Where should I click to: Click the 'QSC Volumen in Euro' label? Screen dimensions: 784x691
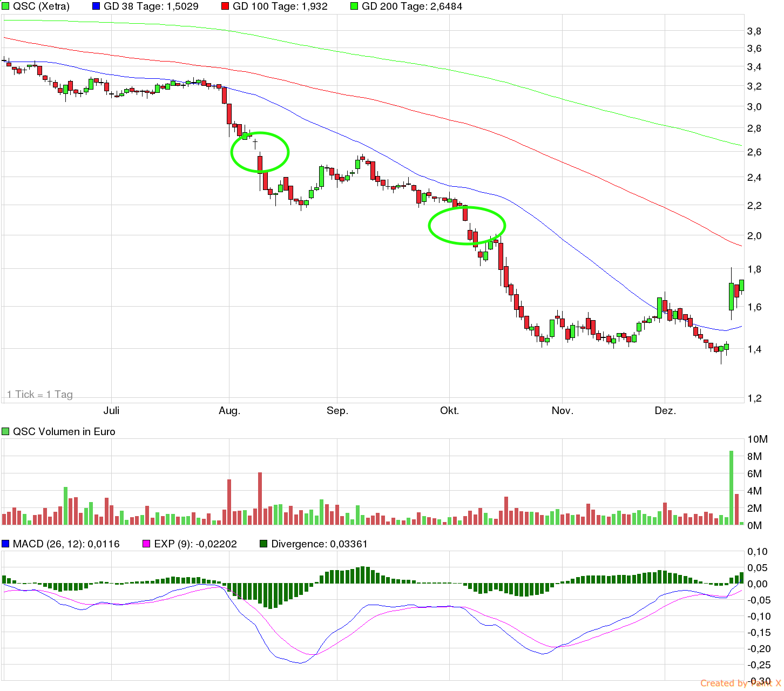point(64,431)
